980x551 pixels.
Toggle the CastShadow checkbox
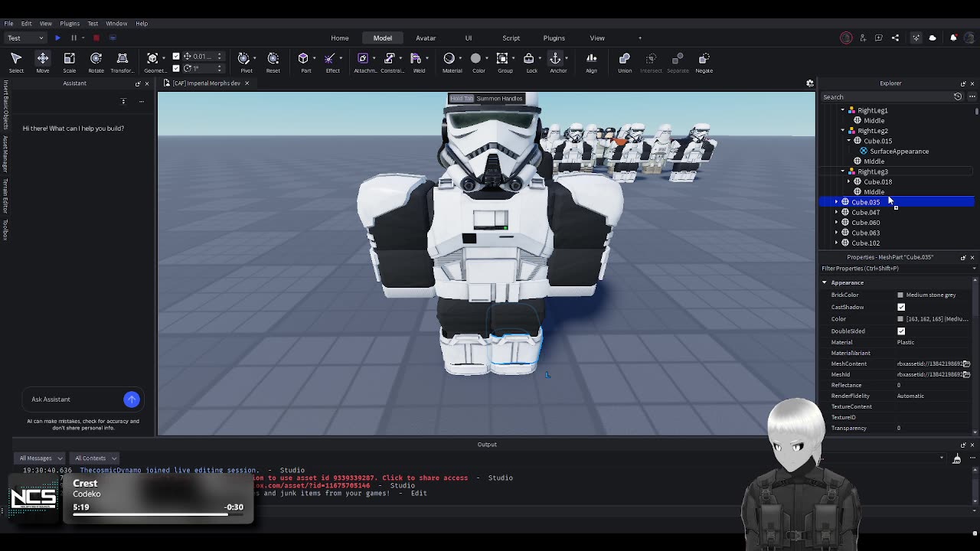tap(901, 307)
